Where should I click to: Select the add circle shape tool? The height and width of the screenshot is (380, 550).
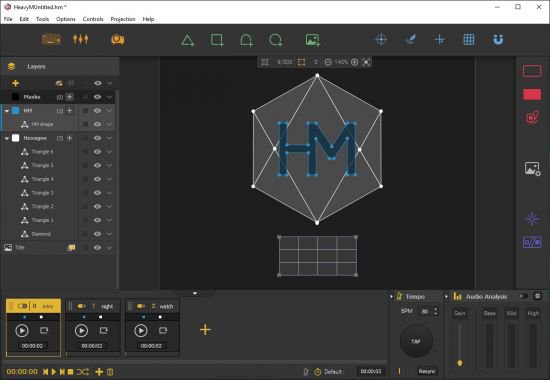pos(276,40)
